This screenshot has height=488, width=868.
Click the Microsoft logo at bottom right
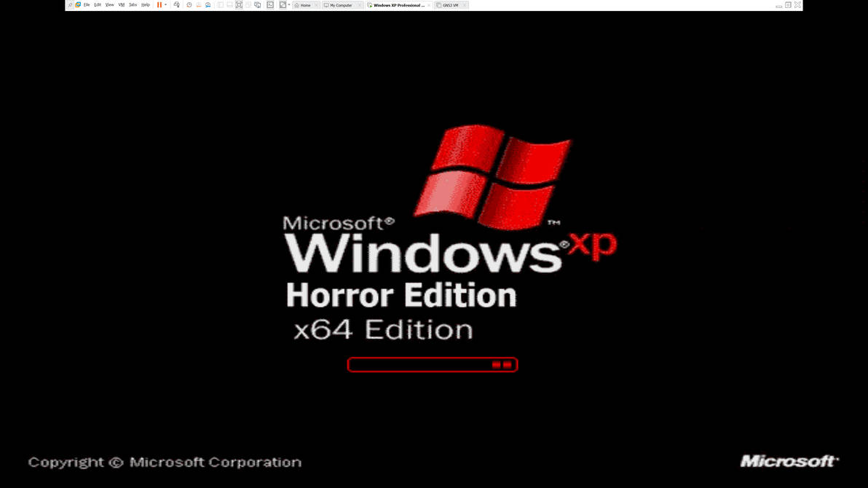[789, 461]
